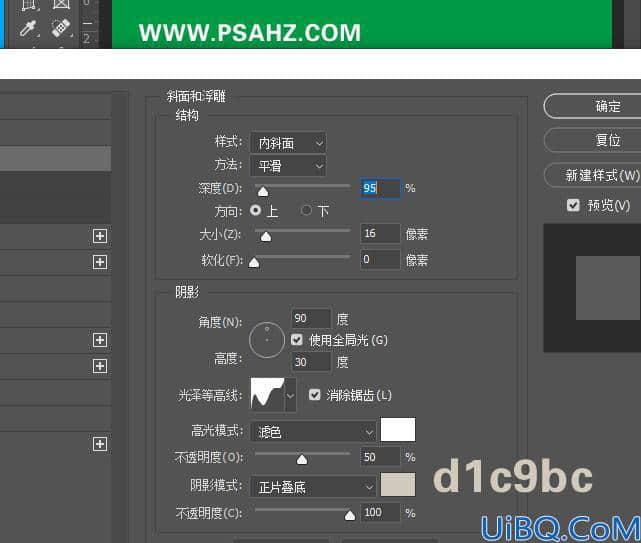This screenshot has height=543, width=641.
Task: Click the 深度(D) slider handle
Action: click(263, 191)
